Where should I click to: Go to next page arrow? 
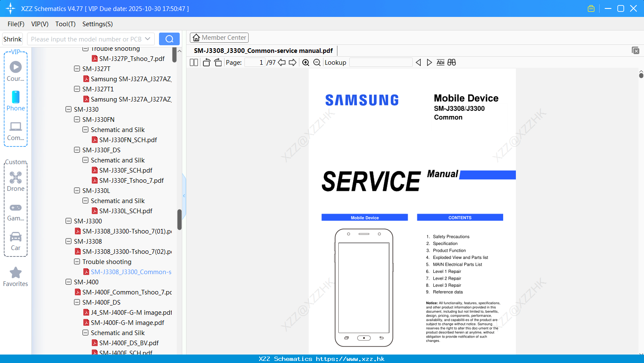pos(293,63)
